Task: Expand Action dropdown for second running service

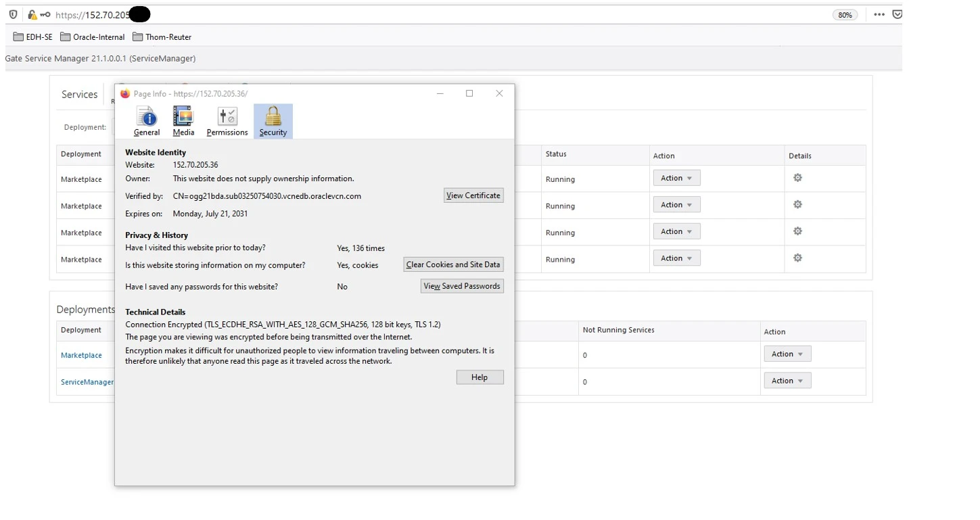Action: click(x=676, y=205)
